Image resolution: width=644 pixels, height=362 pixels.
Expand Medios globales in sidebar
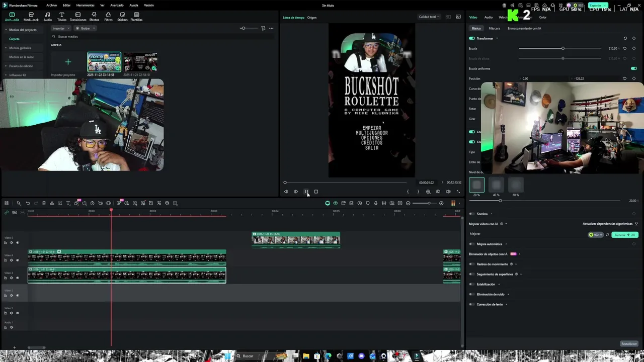7,48
